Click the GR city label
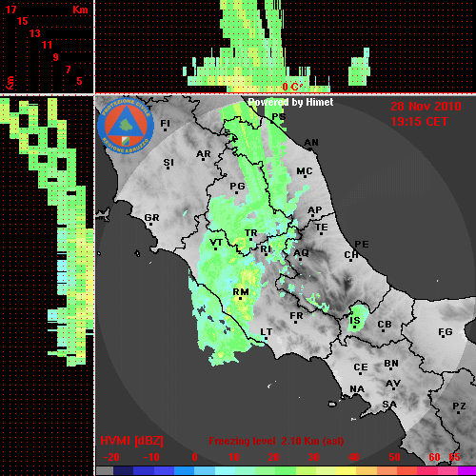 (x=151, y=218)
